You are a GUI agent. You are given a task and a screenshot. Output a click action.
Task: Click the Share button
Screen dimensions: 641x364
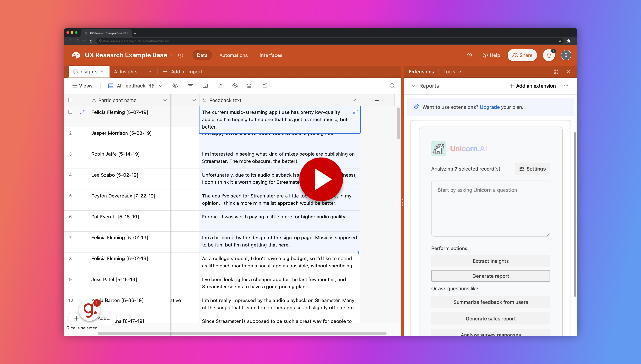[x=522, y=55]
